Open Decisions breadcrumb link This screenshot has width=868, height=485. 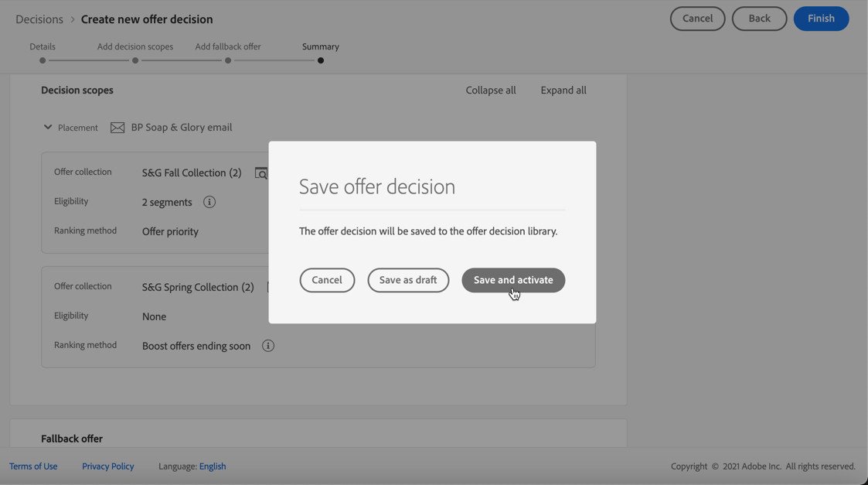[39, 19]
